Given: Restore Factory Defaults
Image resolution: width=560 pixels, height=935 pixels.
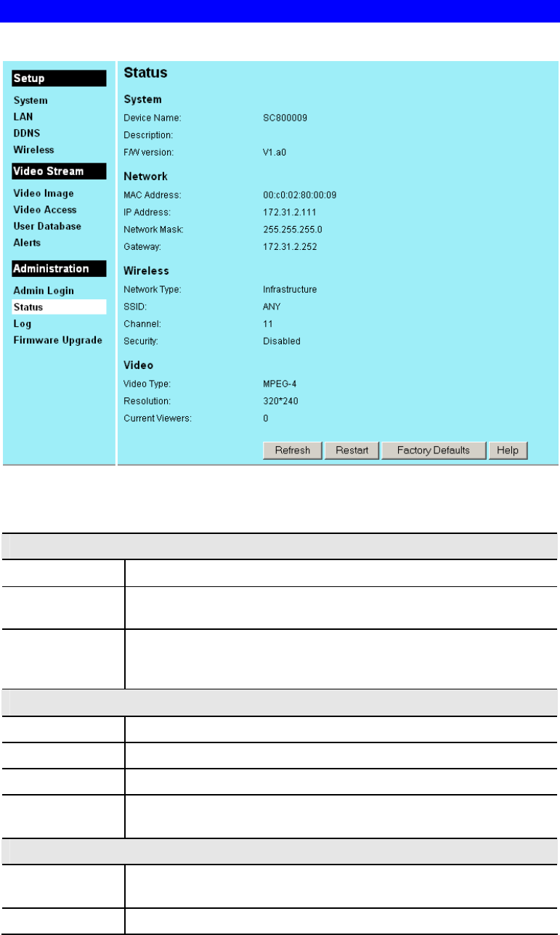Looking at the screenshot, I should pyautogui.click(x=434, y=450).
